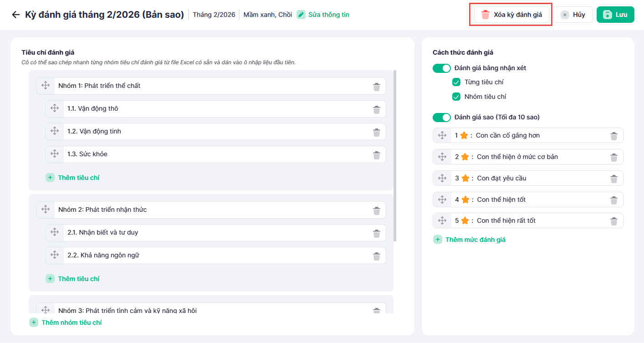Uncheck the Từng tiêu chí checkbox
This screenshot has width=644, height=343.
click(x=456, y=82)
